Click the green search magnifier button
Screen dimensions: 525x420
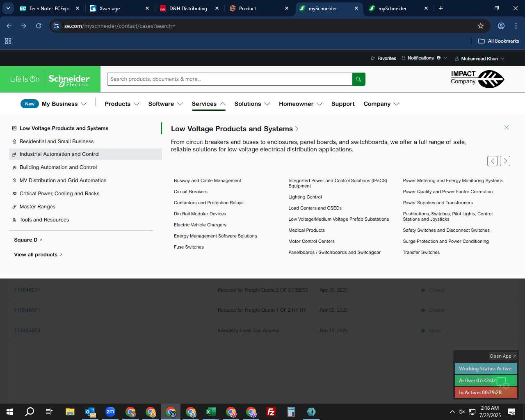pos(358,79)
